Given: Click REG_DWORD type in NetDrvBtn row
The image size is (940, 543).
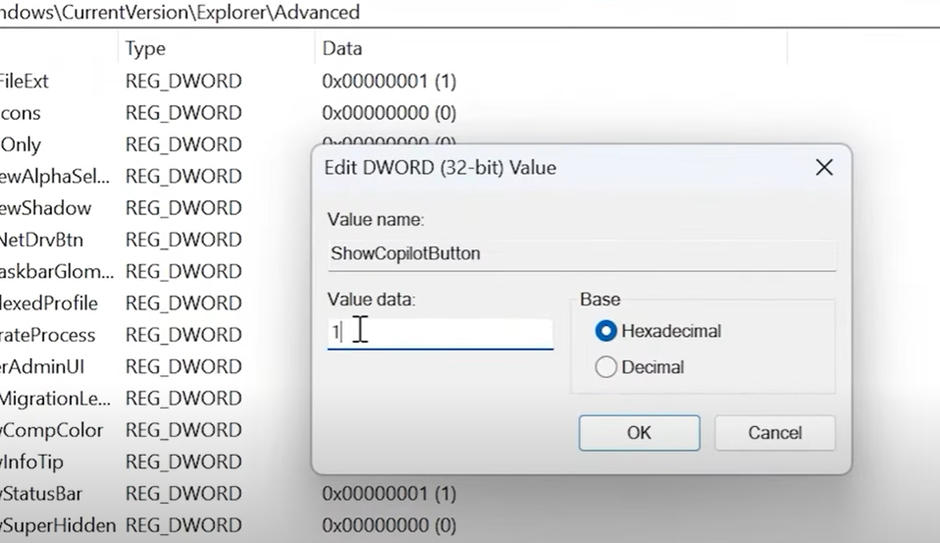Looking at the screenshot, I should (183, 240).
